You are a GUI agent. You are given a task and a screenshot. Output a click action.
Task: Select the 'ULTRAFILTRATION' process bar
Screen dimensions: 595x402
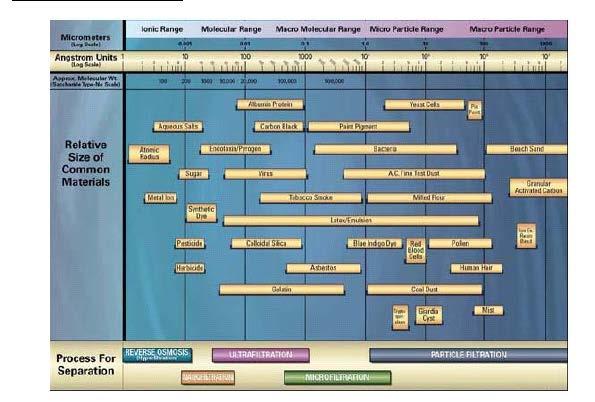pos(261,355)
